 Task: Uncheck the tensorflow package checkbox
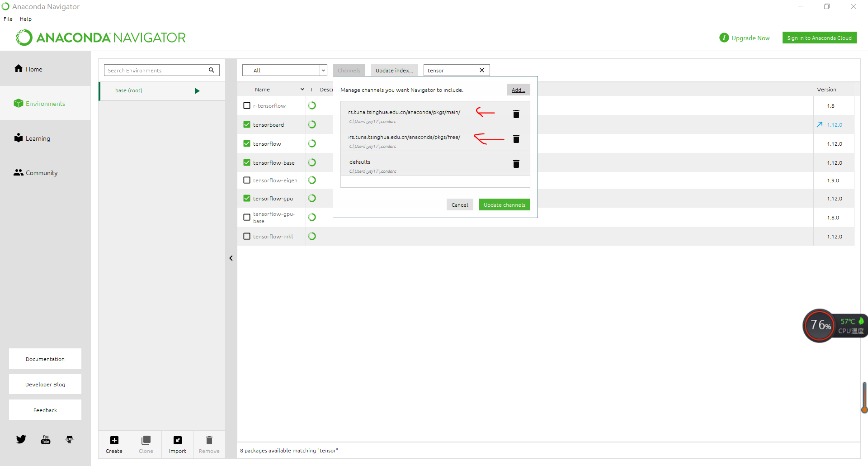pos(247,143)
